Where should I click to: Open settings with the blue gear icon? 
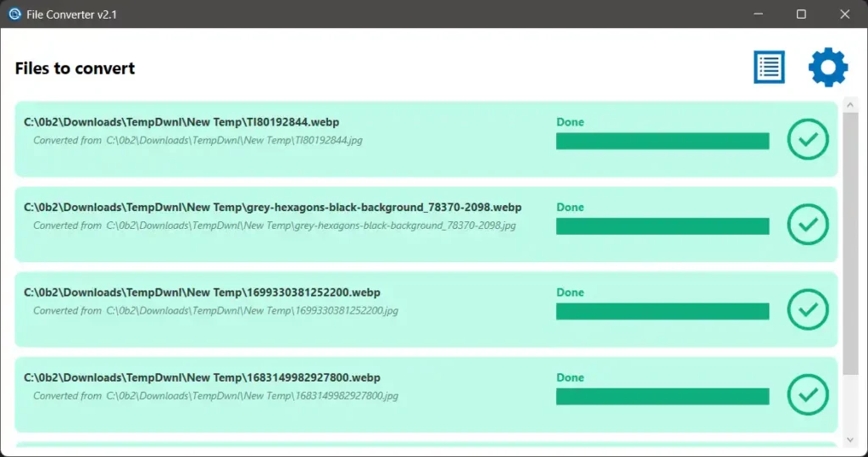tap(828, 67)
